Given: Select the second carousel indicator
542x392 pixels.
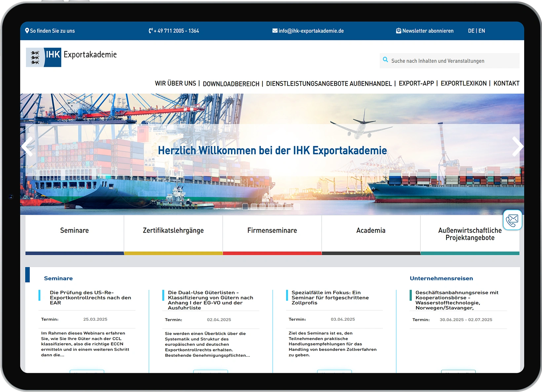Looking at the screenshot, I should pyautogui.click(x=254, y=207).
